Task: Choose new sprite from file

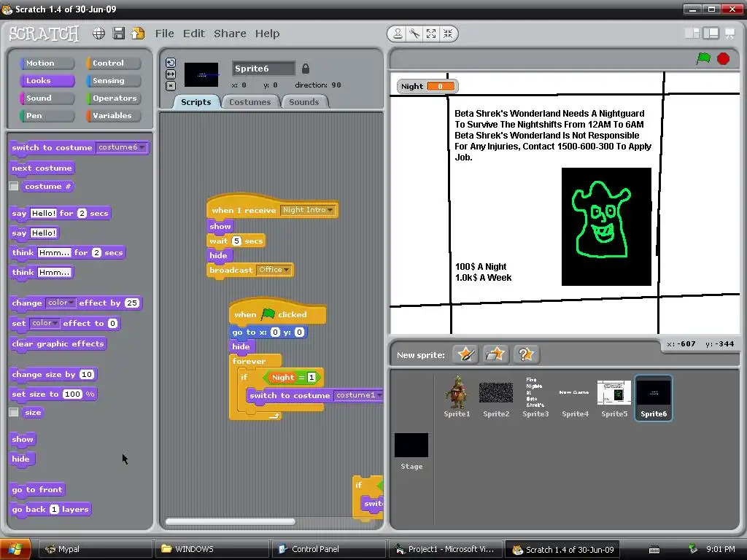Action: point(495,354)
